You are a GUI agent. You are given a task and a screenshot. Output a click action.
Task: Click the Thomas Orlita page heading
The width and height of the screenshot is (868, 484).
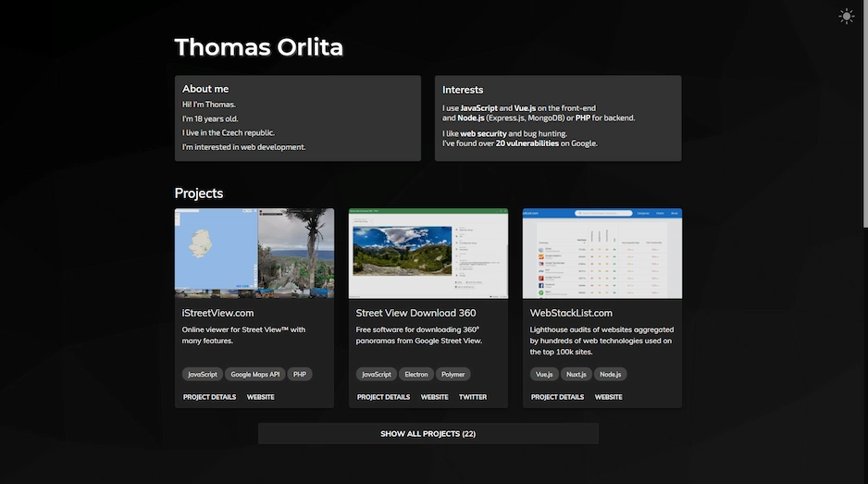[x=258, y=47]
